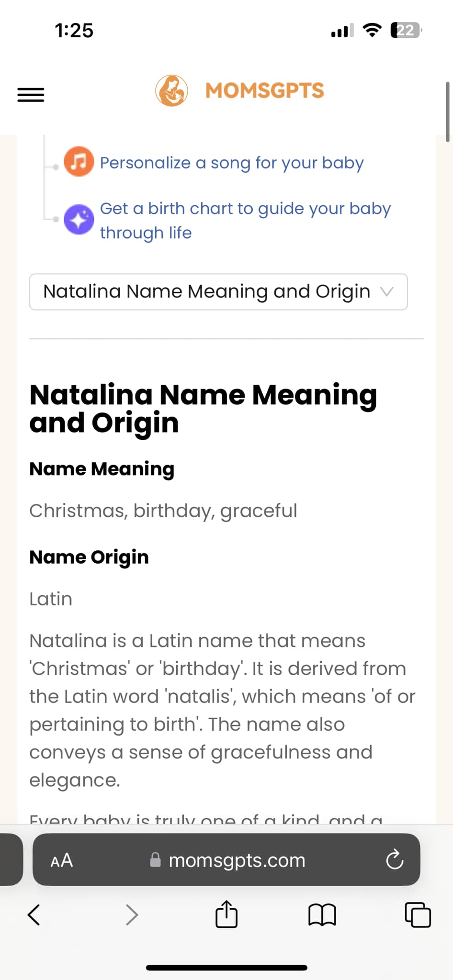
Task: Click the dropdown chevron arrow beside Origin
Action: (x=386, y=291)
